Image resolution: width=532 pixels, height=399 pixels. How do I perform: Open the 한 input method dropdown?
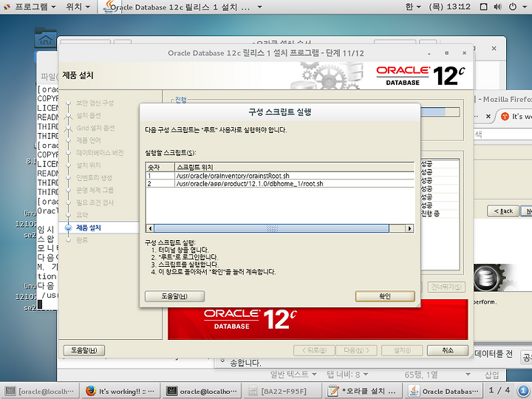[x=413, y=7]
